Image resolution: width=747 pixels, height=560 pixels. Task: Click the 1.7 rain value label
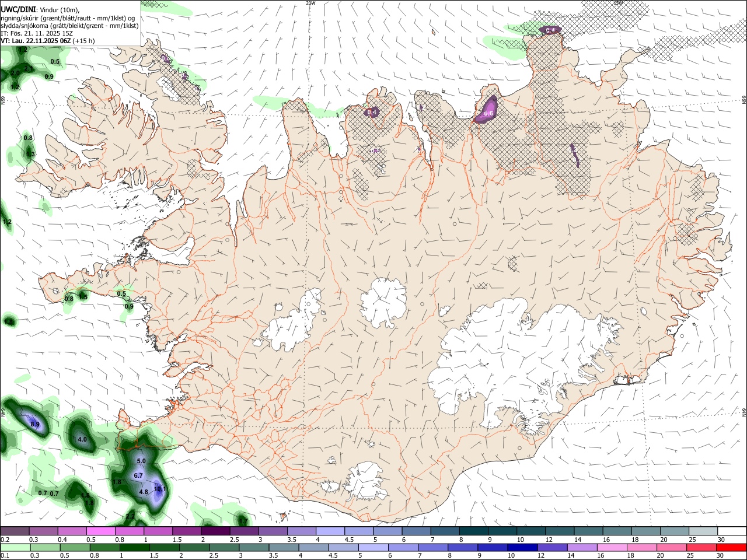pos(243,521)
